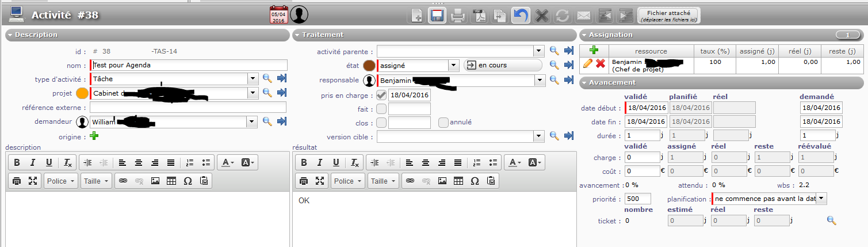Search type d'activité with the magnifier icon
This screenshot has width=868, height=247.
(x=267, y=78)
